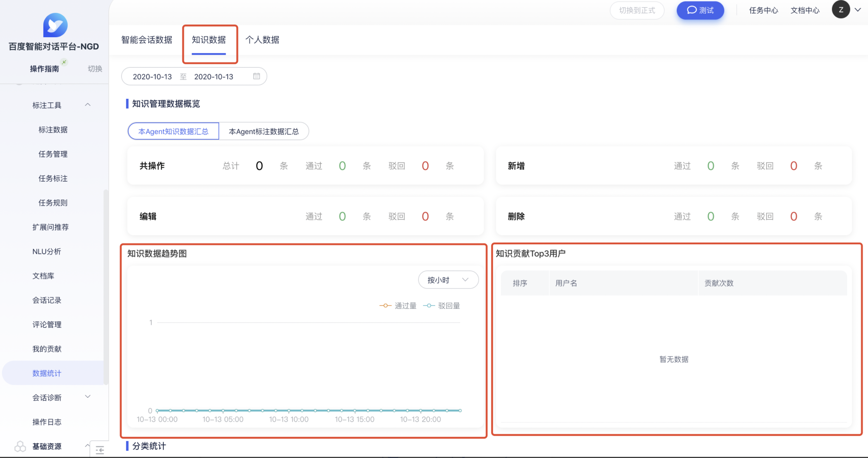Click 操作指南 link
Viewport: 868px width, 458px height.
point(45,69)
